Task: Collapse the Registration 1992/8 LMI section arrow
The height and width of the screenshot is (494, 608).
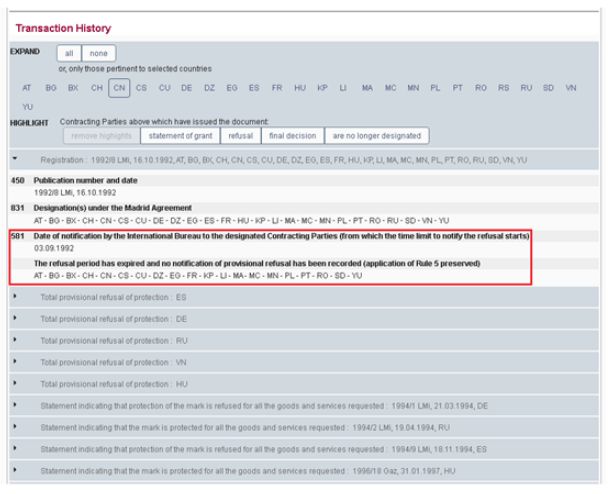Action: (x=15, y=158)
